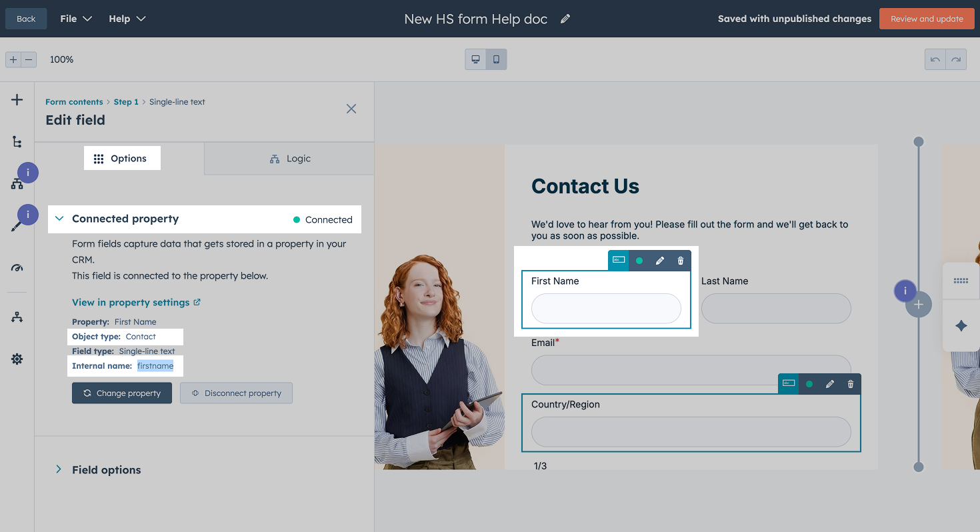This screenshot has width=980, height=532.
Task: Open the add element panel with the plus icon
Action: pos(16,99)
